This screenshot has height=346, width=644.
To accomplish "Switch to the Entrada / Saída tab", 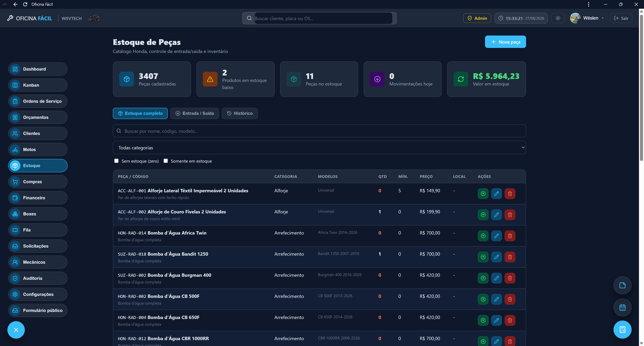I will click(195, 113).
